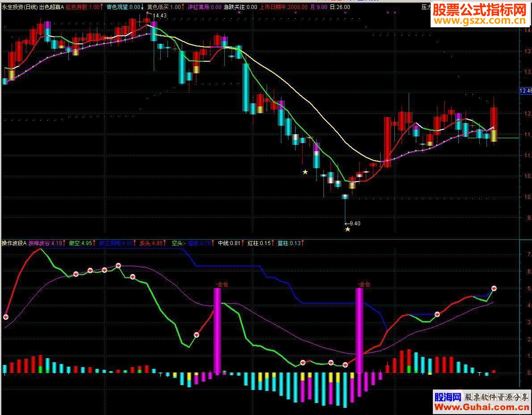The image size is (532, 415).
Task: Click the 9.40 low price label
Action: click(x=355, y=224)
